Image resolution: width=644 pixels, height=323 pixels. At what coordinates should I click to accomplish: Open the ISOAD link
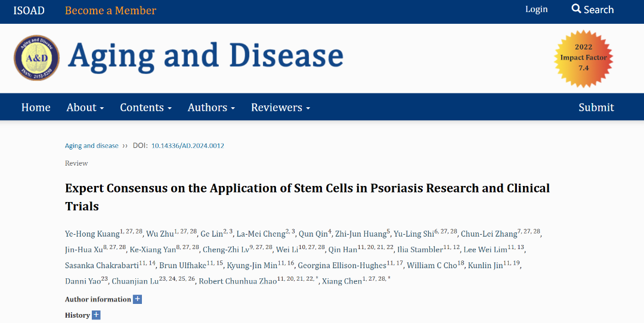point(29,10)
